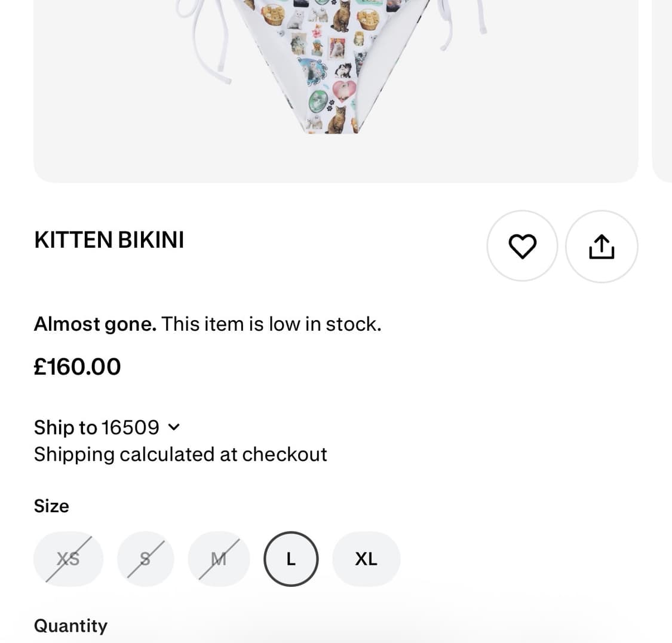Expand the Ship to chevron arrow
This screenshot has width=672, height=643.
[x=174, y=427]
